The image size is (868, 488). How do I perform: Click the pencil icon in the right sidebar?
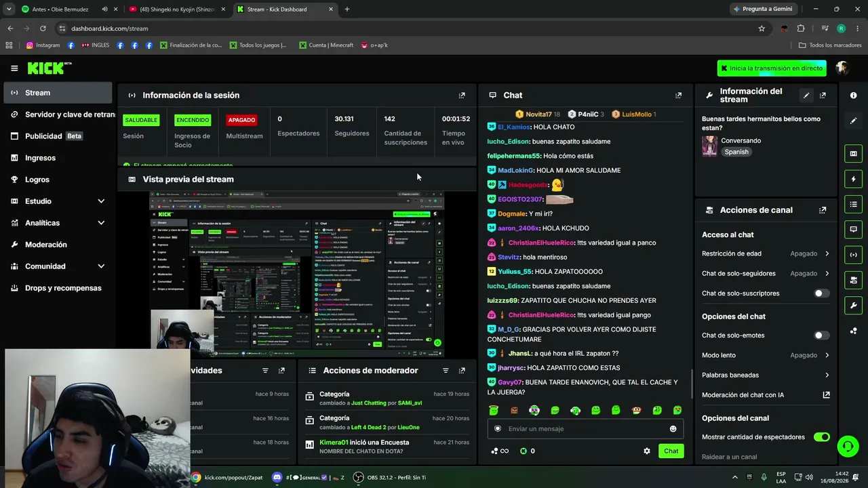click(x=854, y=121)
